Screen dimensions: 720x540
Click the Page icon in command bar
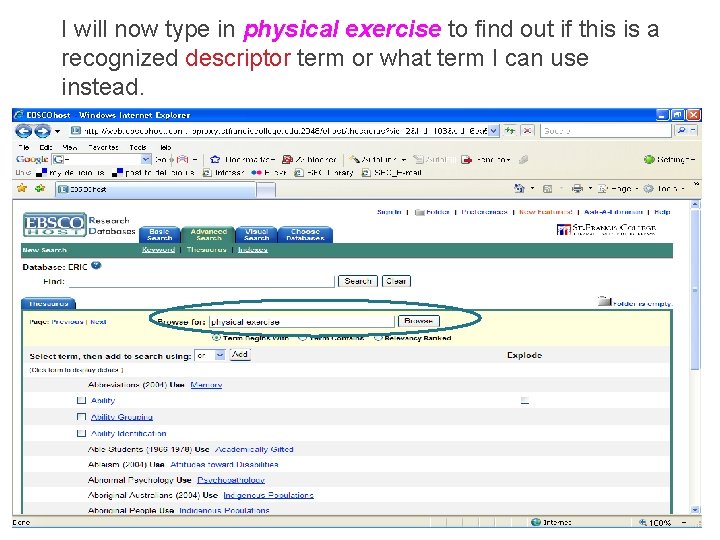pyautogui.click(x=603, y=189)
